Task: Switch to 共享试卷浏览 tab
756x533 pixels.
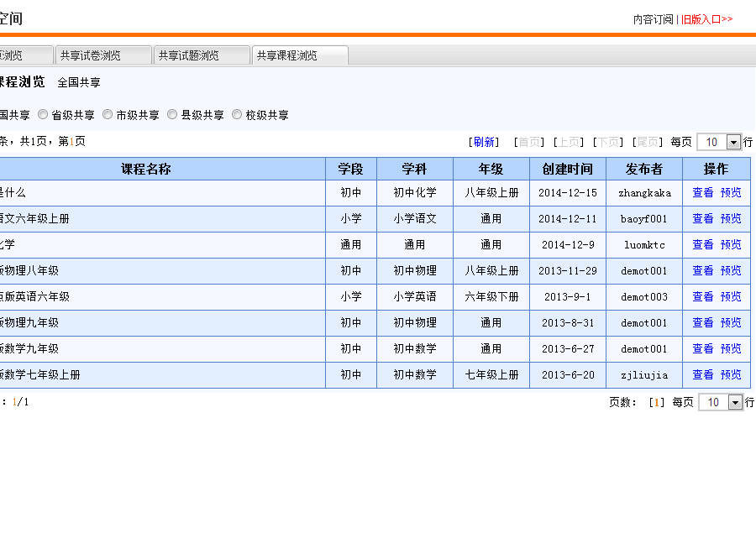Action: (103, 55)
